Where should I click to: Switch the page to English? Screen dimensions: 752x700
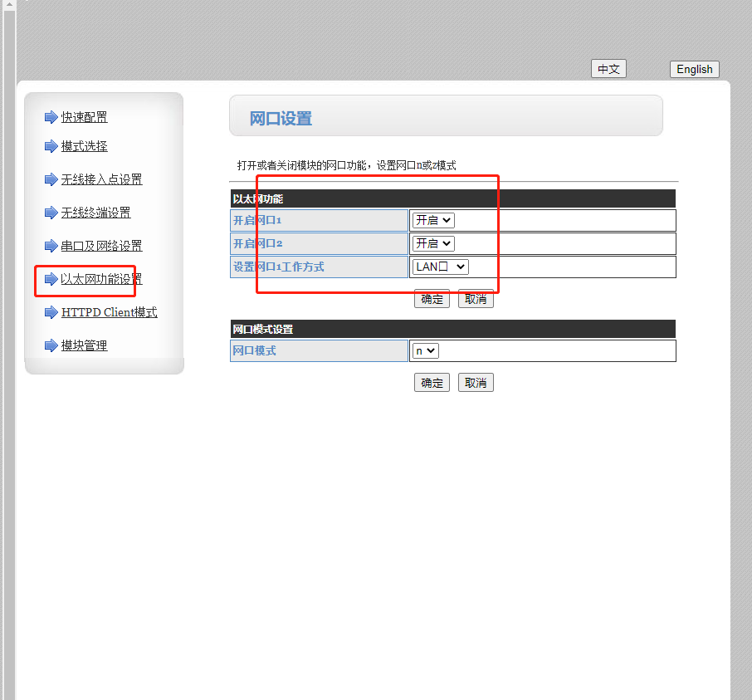[694, 69]
